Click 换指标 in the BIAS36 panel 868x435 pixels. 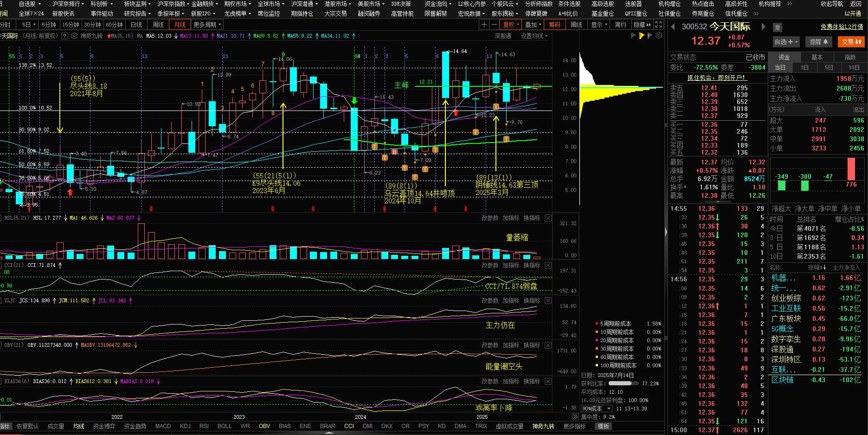(x=532, y=381)
